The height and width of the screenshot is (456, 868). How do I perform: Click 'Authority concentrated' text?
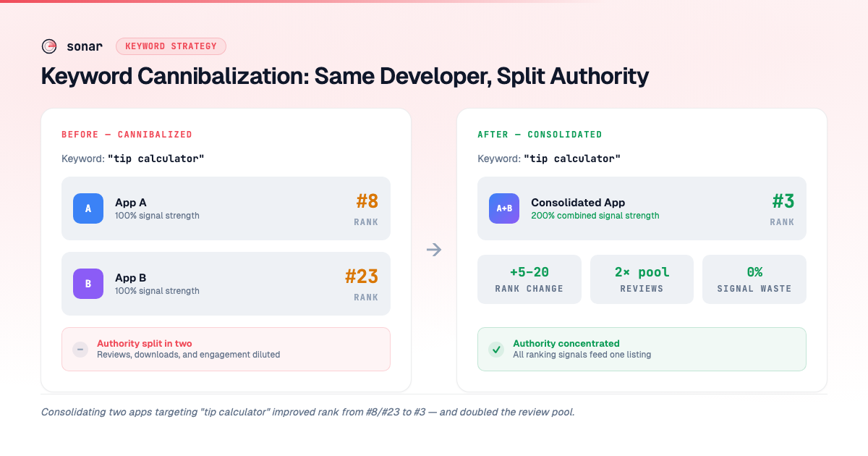[x=566, y=344]
